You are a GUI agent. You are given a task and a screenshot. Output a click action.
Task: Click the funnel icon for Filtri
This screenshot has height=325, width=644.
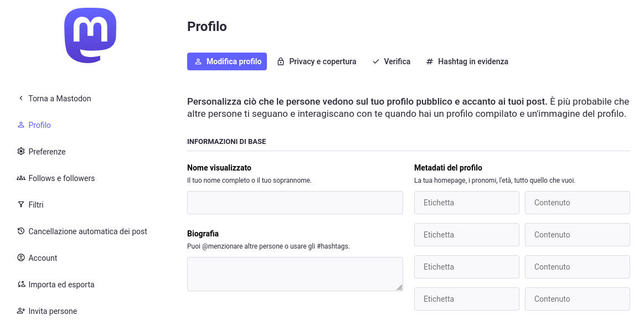coord(21,205)
